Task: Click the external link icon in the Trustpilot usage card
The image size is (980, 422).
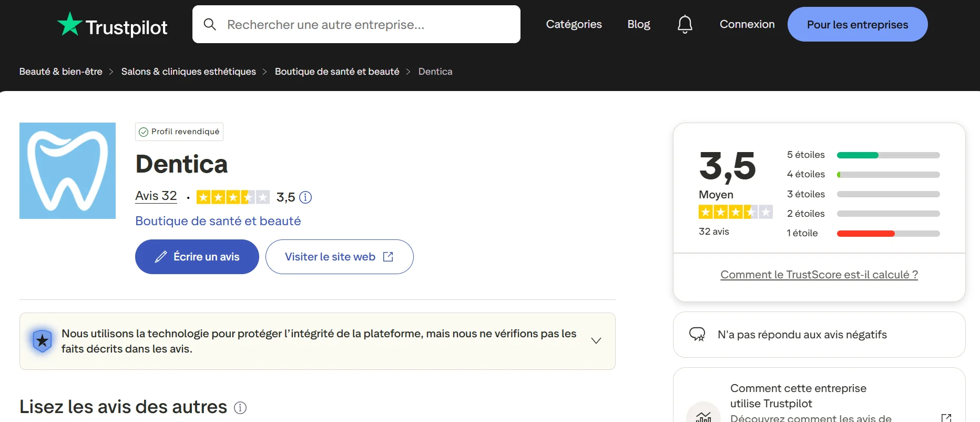Action: tap(946, 418)
